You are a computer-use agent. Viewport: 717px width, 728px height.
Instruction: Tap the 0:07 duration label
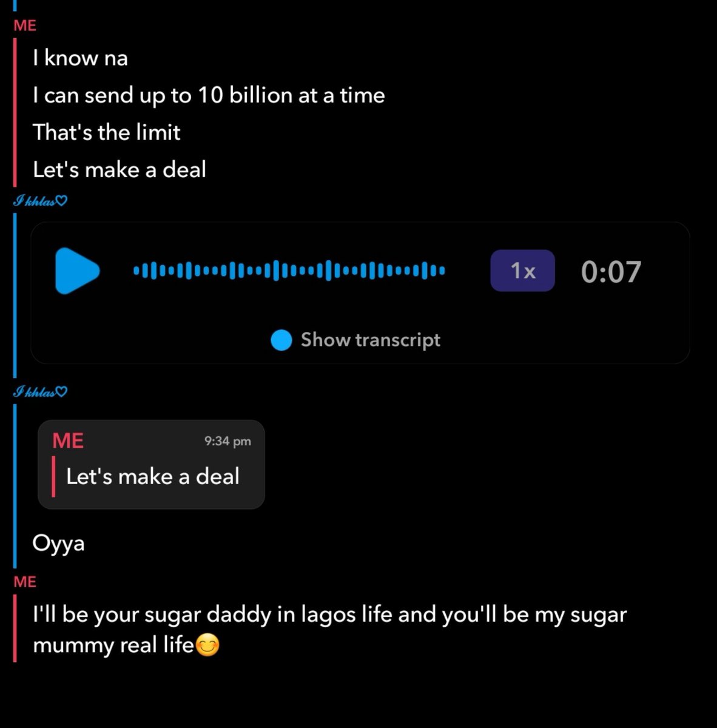click(611, 272)
